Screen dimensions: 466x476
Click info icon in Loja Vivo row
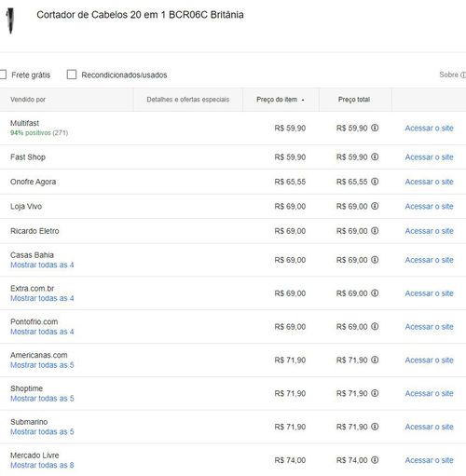[375, 206]
